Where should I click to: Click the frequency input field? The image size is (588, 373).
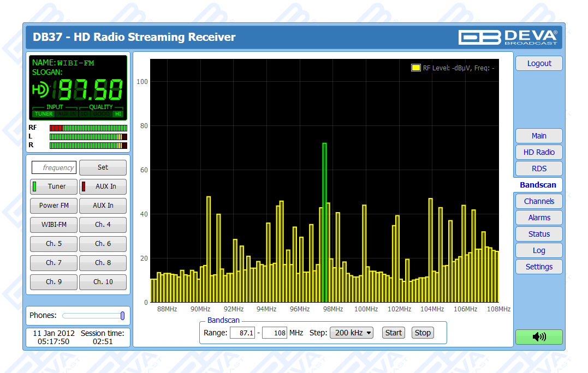point(54,168)
